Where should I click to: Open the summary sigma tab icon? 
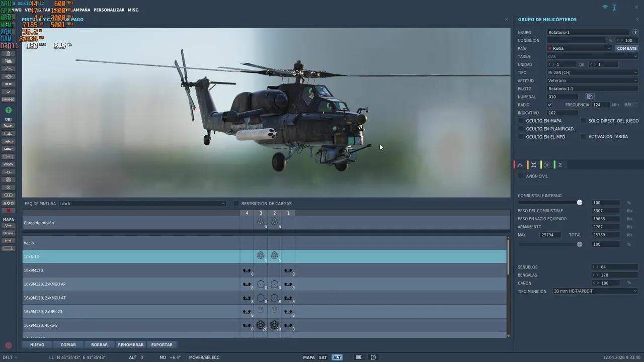[560, 165]
